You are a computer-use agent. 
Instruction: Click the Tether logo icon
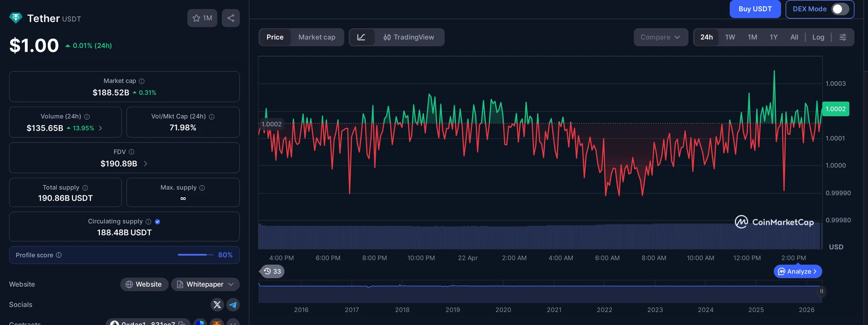click(x=16, y=18)
